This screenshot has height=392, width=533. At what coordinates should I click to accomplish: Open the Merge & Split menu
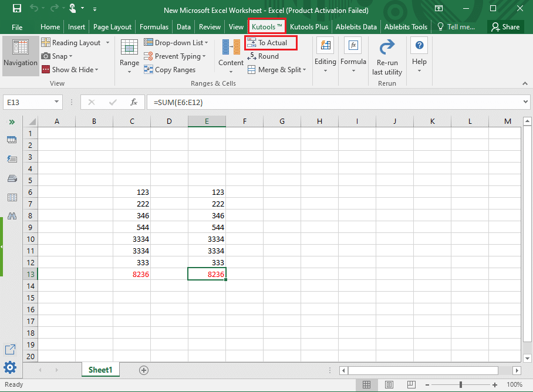coord(276,70)
